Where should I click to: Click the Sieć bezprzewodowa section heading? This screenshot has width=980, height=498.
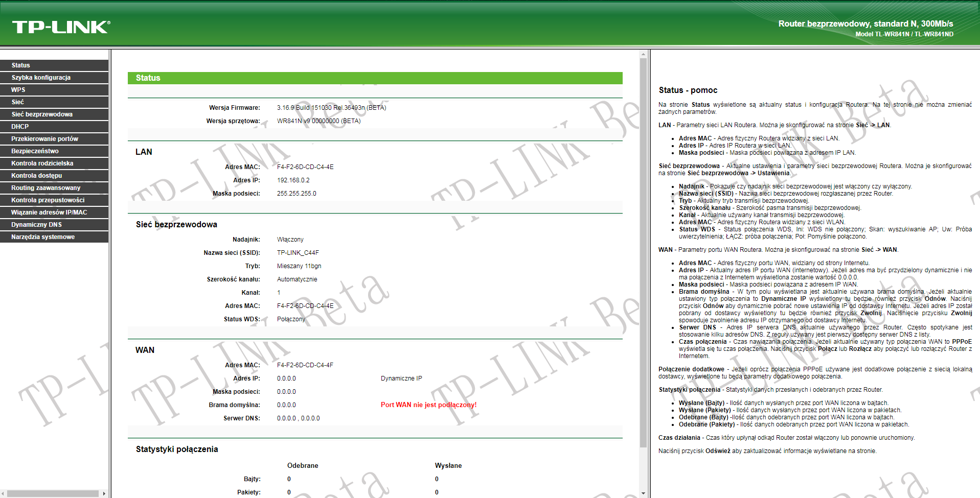tap(176, 225)
